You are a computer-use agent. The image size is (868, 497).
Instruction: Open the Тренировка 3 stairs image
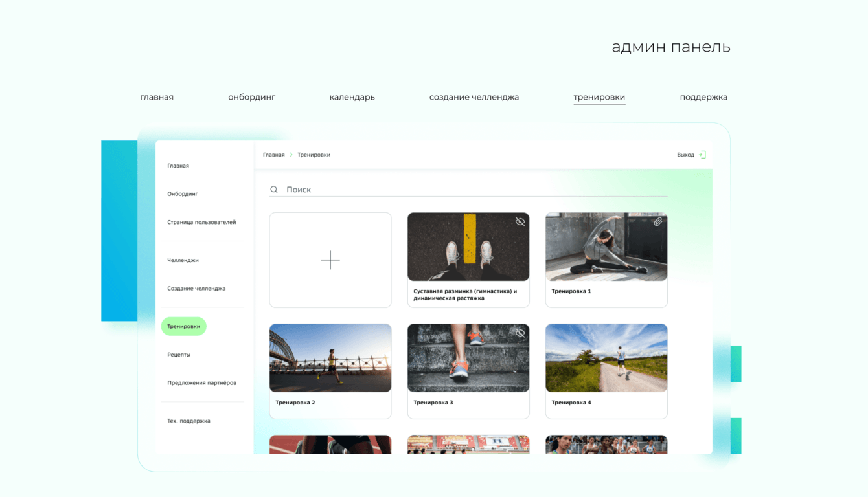pyautogui.click(x=468, y=358)
